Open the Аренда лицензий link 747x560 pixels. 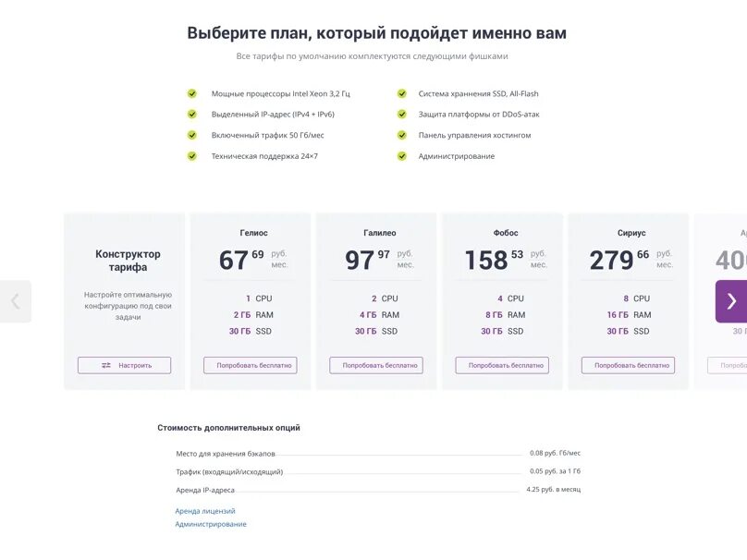(205, 511)
